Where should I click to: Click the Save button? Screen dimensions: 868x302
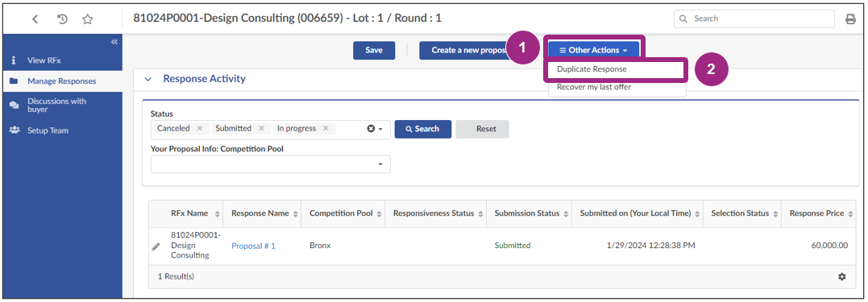pos(374,50)
